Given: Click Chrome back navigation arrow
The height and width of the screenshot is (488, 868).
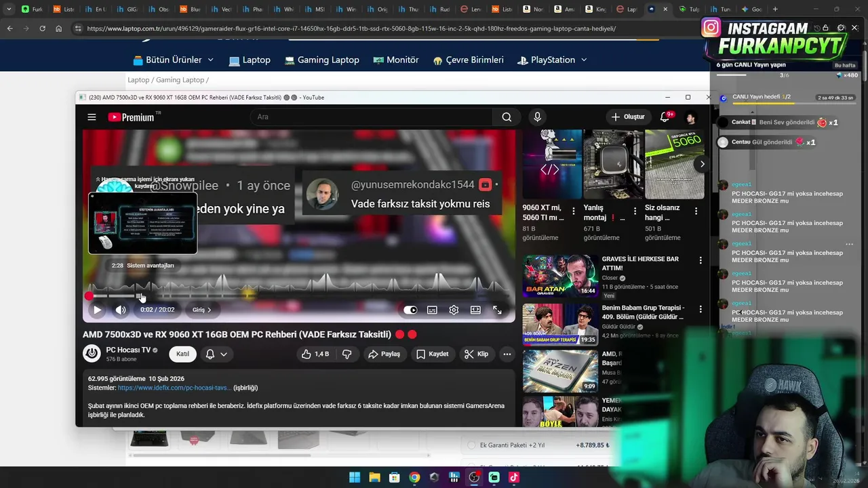Looking at the screenshot, I should point(9,28).
